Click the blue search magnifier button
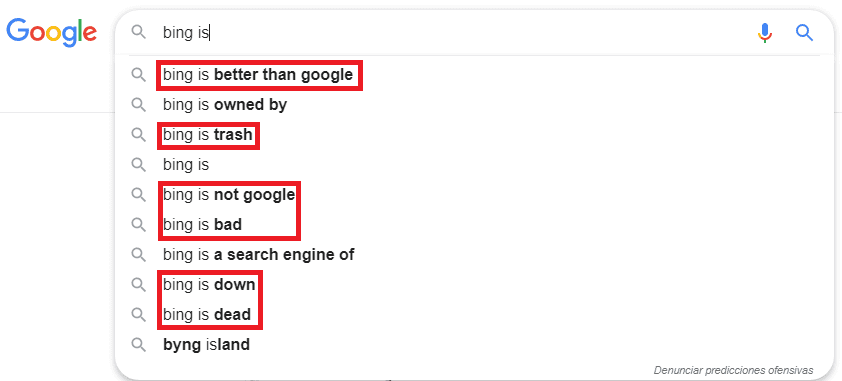This screenshot has width=842, height=381. (804, 33)
